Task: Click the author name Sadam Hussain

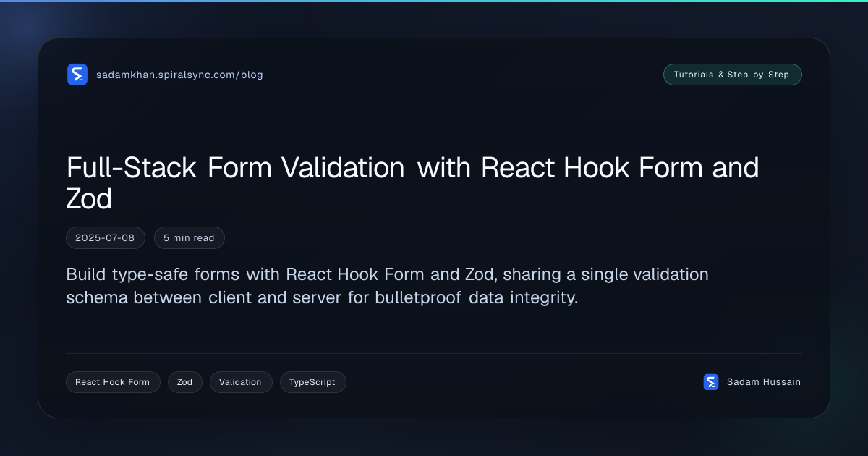Action: point(764,382)
